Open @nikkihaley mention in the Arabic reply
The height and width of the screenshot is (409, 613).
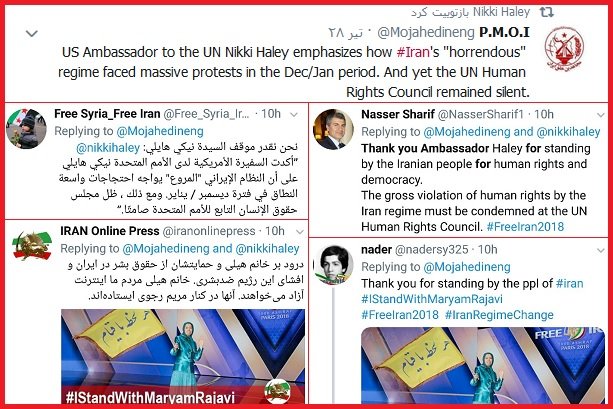(108, 147)
